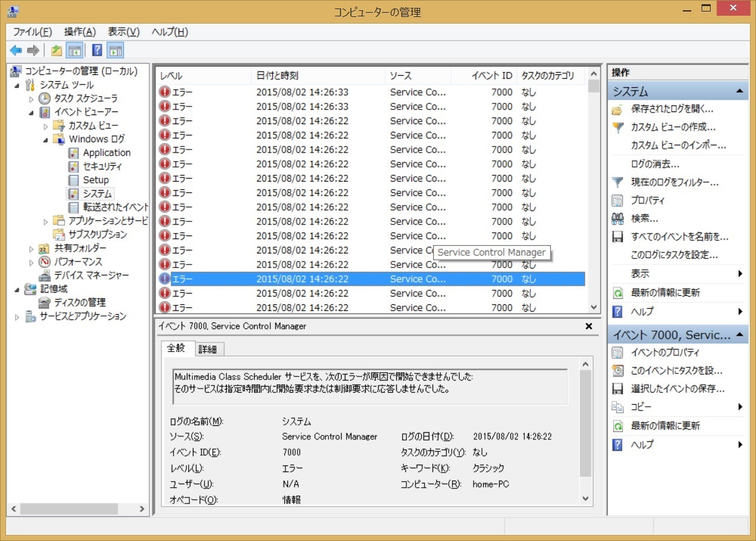Open the 操作(A) menu
The height and width of the screenshot is (541, 756).
coord(80,32)
